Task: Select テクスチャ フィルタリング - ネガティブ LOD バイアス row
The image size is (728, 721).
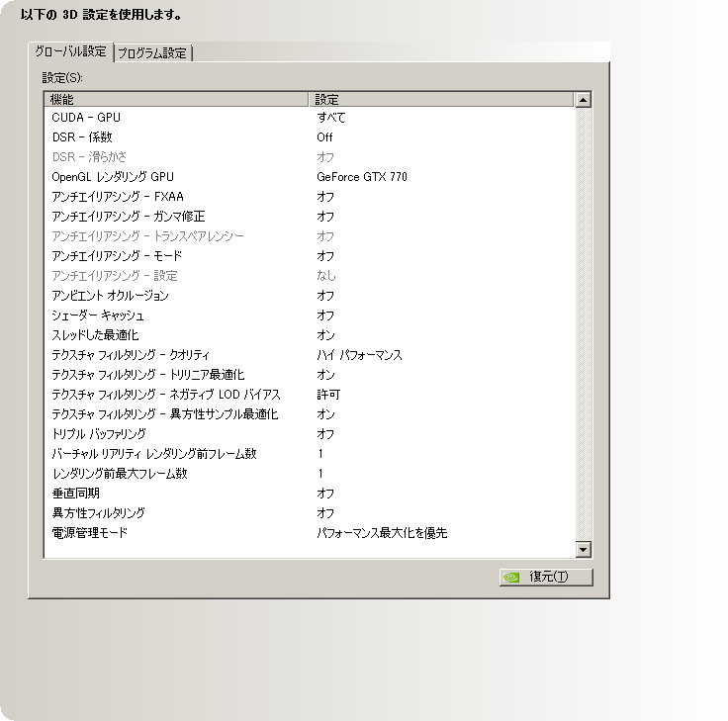Action: [x=310, y=395]
